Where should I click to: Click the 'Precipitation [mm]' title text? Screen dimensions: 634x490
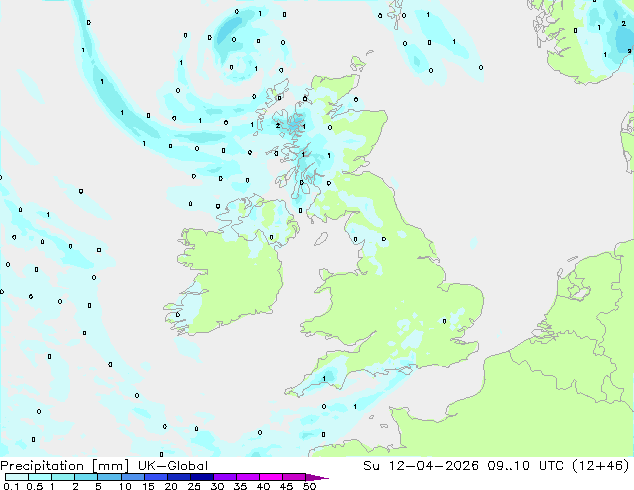tap(65, 466)
